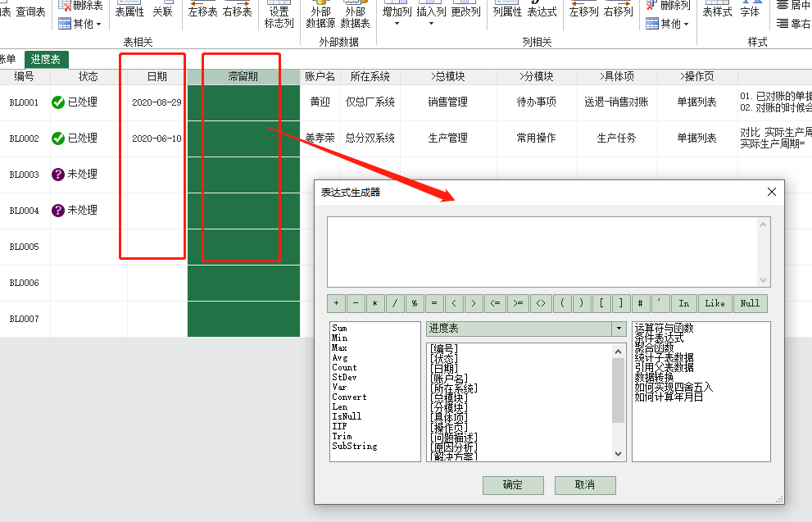Click the purple 未处理 question icon in BL0003 row

click(58, 175)
